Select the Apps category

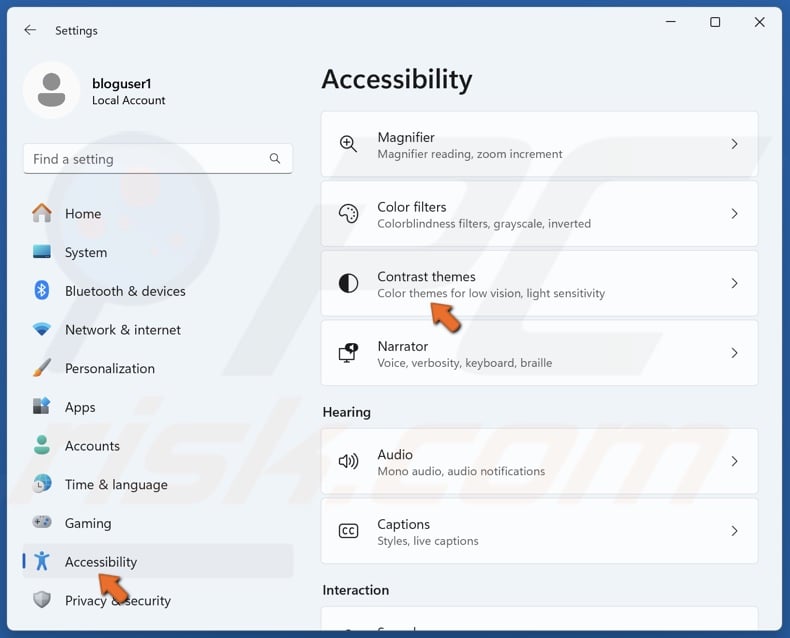click(x=80, y=407)
